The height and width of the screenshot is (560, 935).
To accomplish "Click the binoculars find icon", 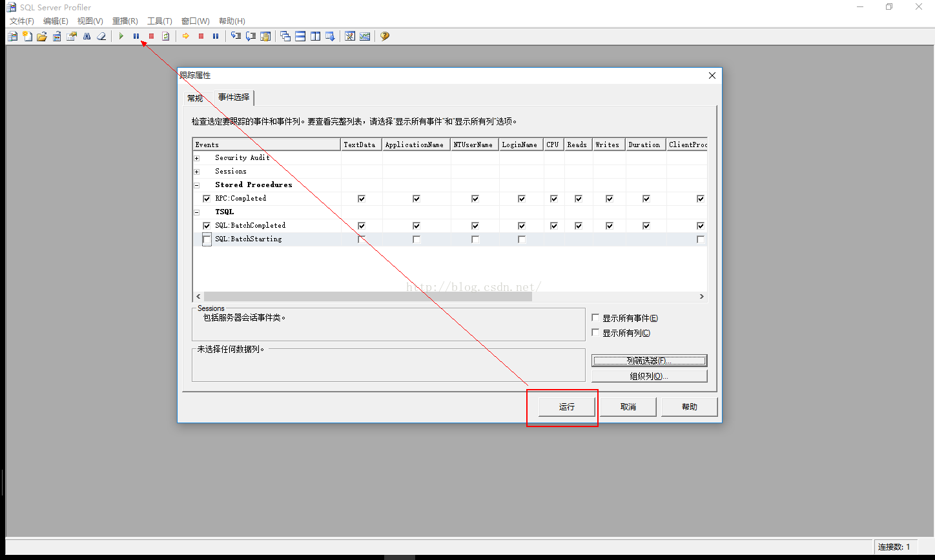I will pos(87,36).
